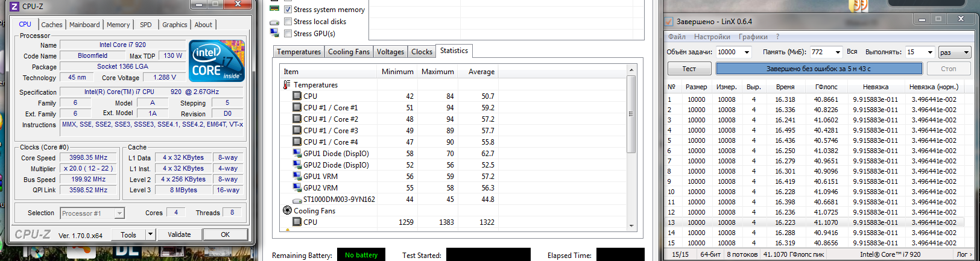Click chip icon of the CPU temperature row
980x261 pixels.
click(x=297, y=96)
